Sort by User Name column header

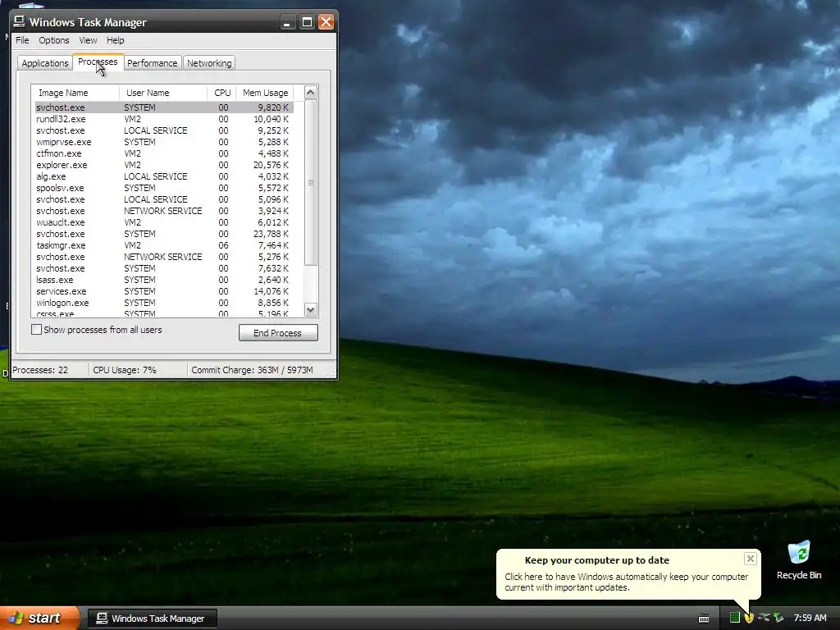click(163, 93)
